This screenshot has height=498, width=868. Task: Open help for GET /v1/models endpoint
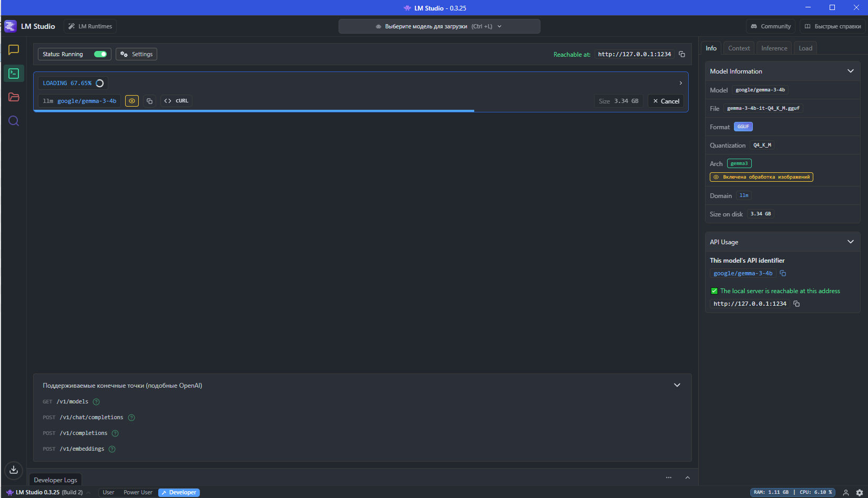point(96,402)
